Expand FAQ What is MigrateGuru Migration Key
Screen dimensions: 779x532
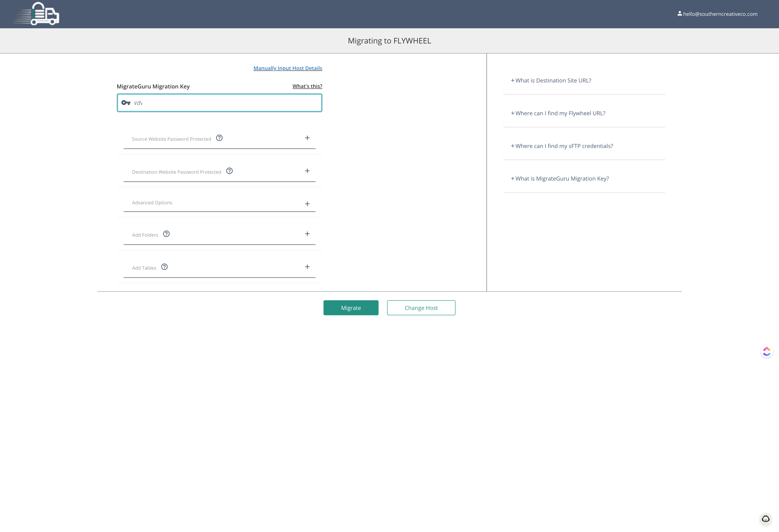[x=560, y=179]
